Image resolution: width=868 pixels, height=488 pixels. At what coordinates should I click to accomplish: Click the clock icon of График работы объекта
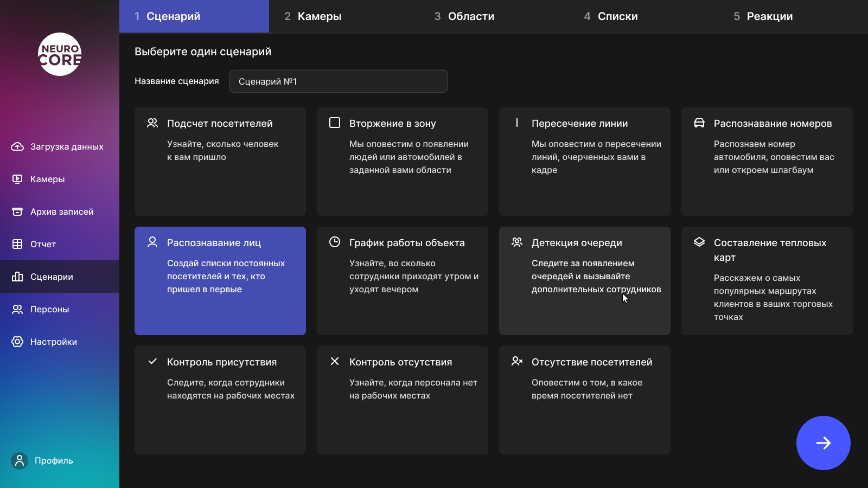335,242
